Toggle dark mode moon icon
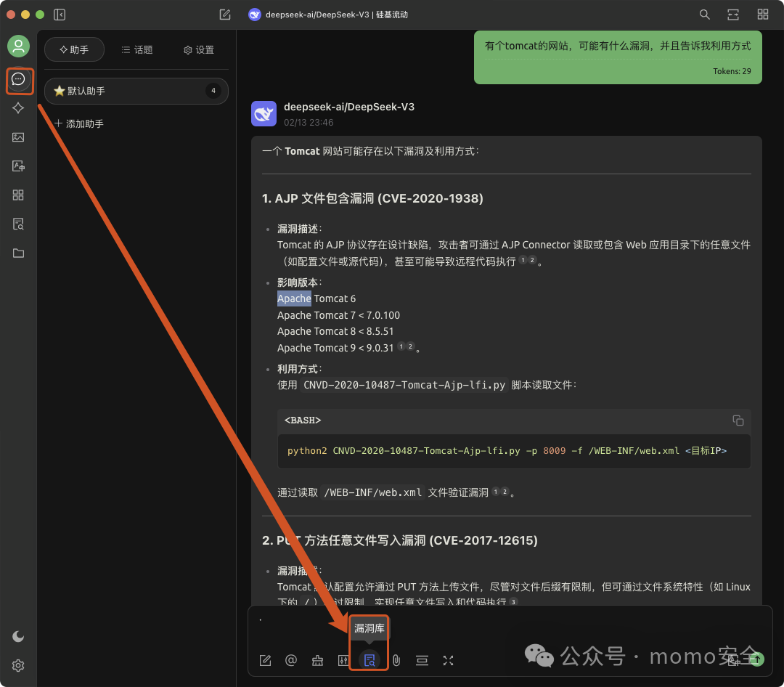 18,636
